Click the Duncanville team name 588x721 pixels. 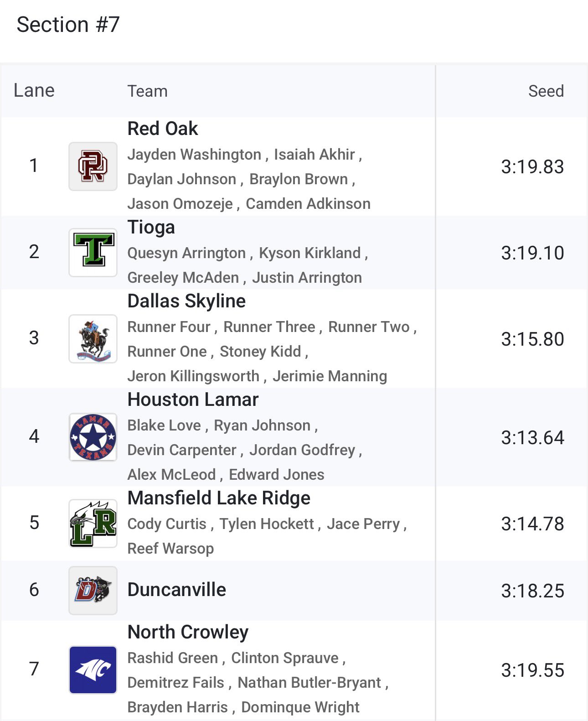(x=177, y=590)
